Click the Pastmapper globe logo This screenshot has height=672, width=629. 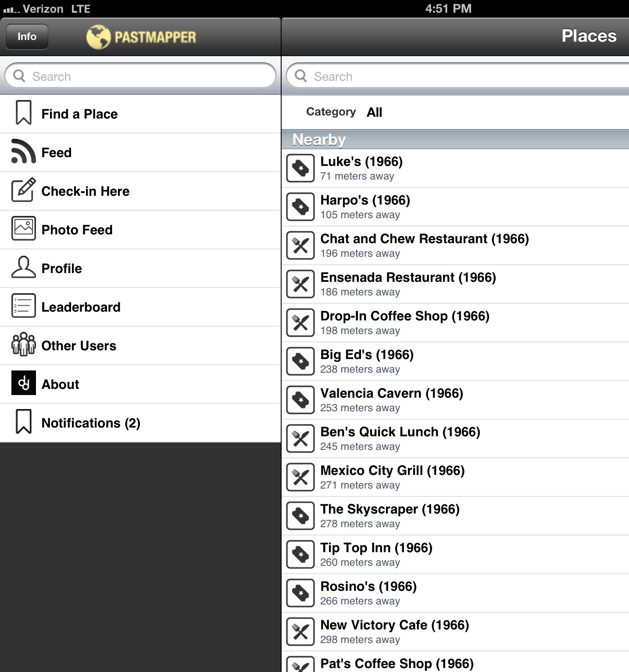[98, 37]
